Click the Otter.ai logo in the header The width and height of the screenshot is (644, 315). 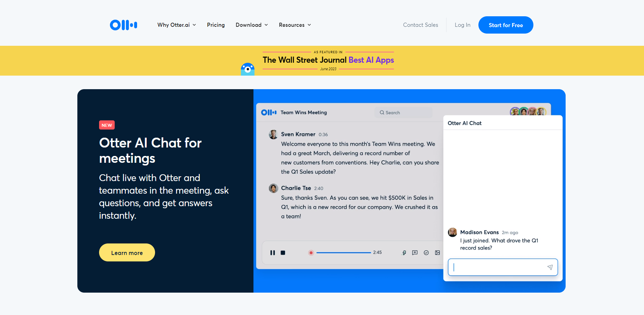[124, 25]
